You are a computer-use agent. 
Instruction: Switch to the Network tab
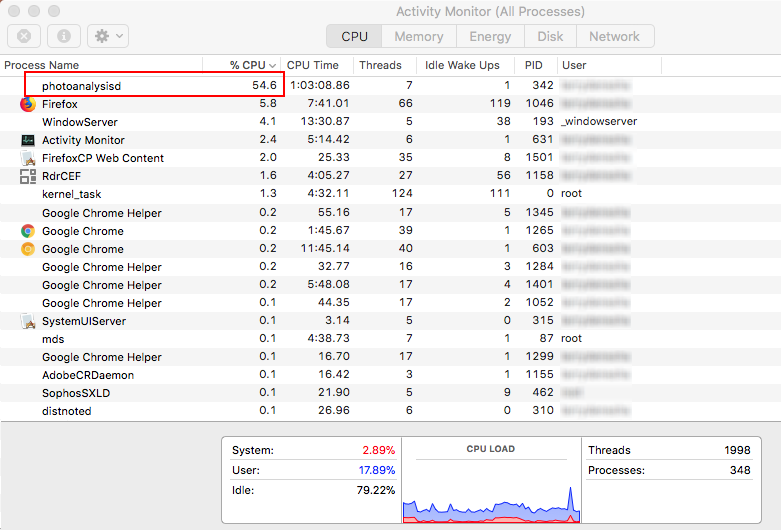click(615, 36)
